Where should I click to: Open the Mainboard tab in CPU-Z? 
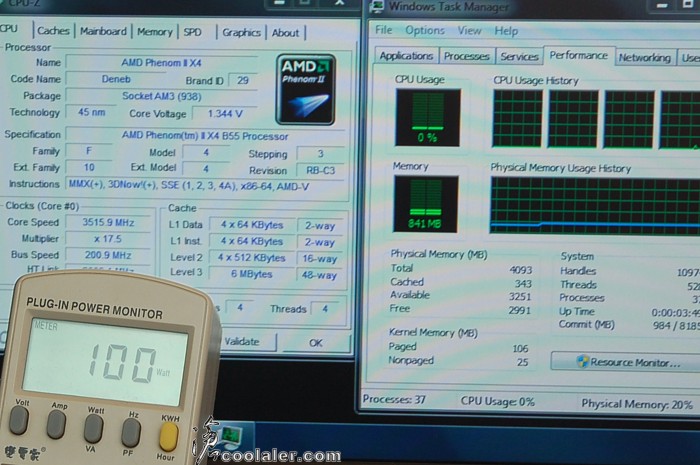point(103,31)
